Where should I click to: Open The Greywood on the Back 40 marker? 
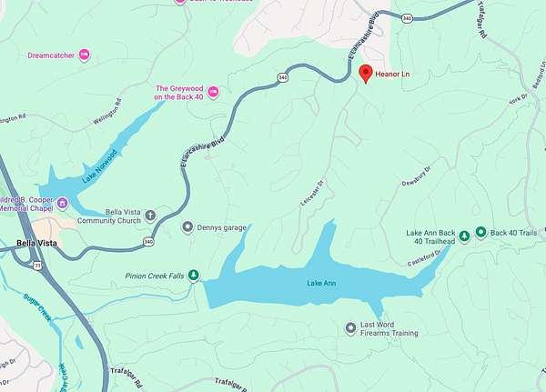[214, 92]
